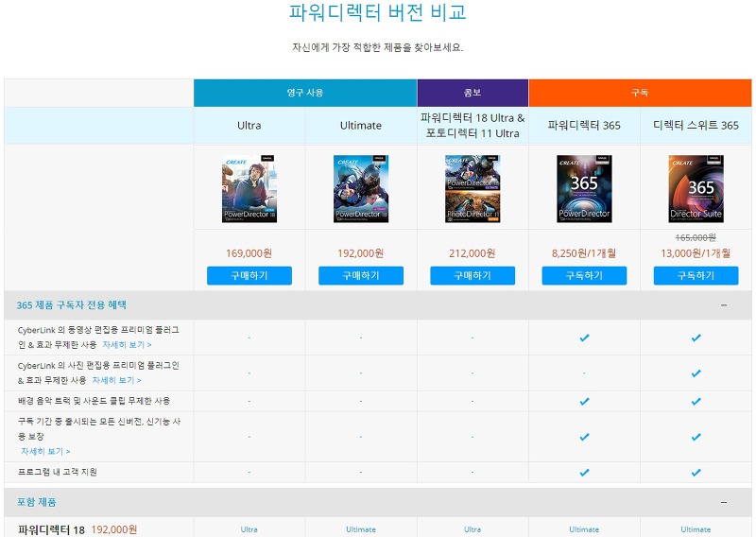
Task: Click the new version guarantee checkmark under 파워디렉터 365
Action: click(584, 437)
